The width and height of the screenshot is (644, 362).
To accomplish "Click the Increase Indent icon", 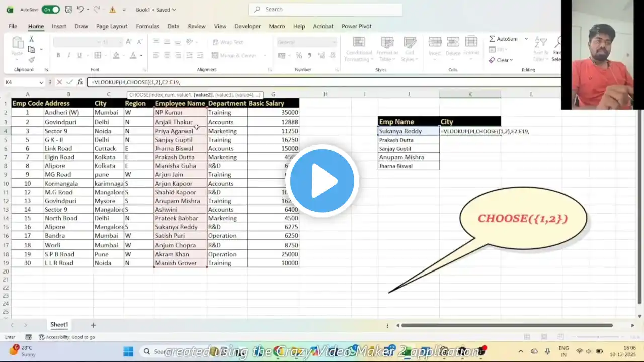I will pos(200,55).
